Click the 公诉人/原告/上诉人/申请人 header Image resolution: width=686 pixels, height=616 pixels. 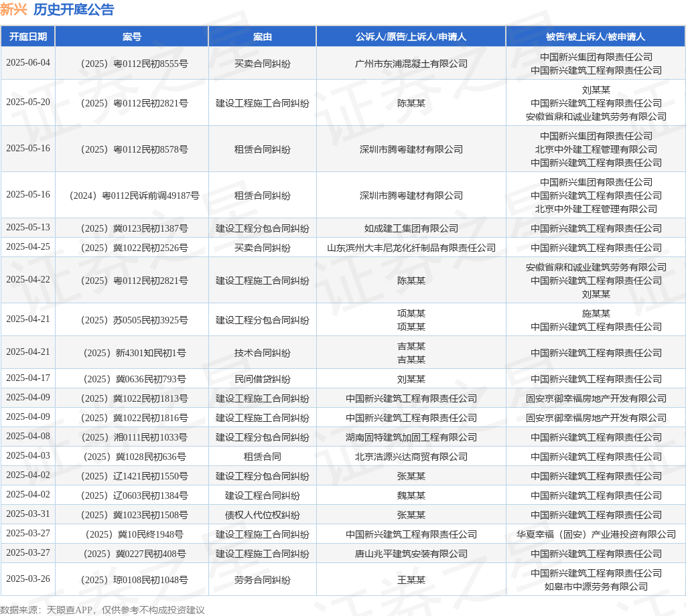point(411,37)
